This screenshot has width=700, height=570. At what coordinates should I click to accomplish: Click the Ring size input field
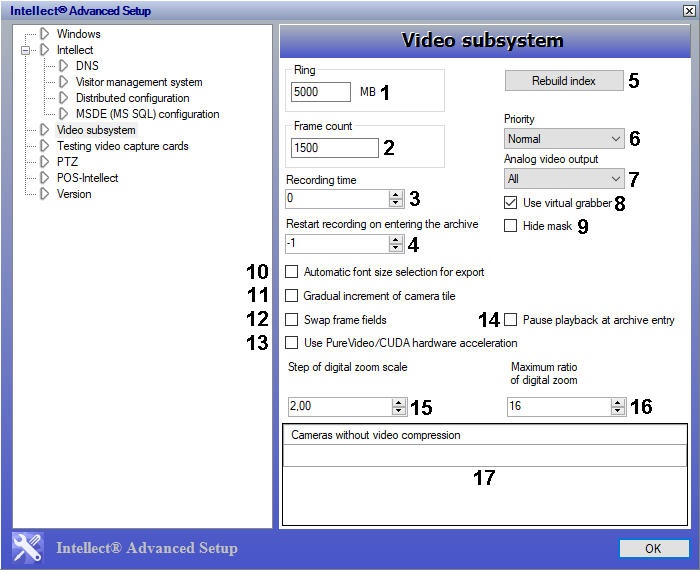pos(320,92)
